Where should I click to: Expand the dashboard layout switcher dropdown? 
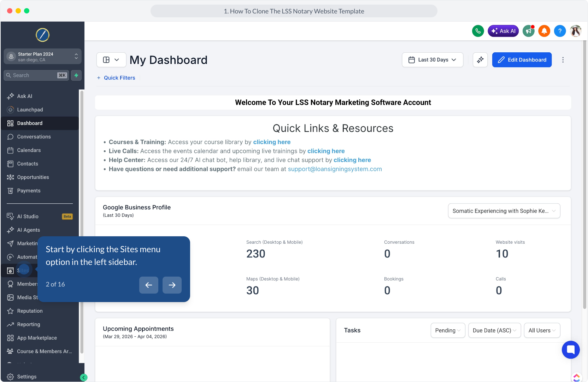tap(111, 60)
